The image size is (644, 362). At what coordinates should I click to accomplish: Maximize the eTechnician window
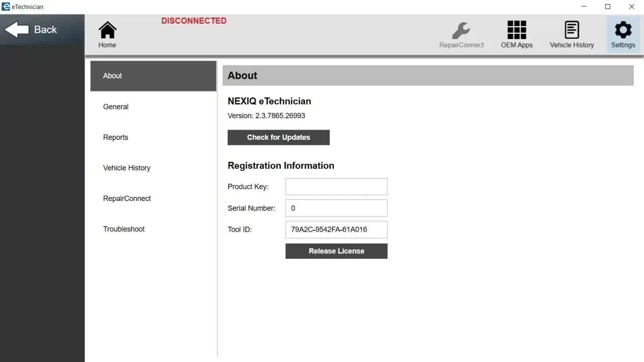608,7
